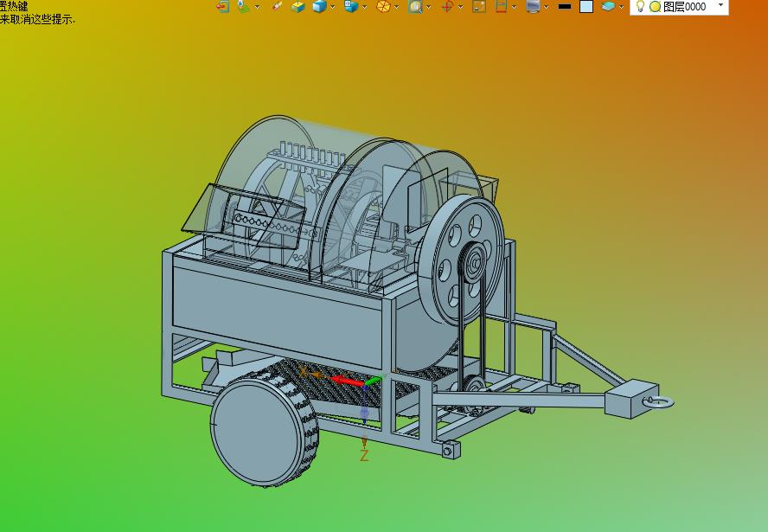The height and width of the screenshot is (532, 768).
Task: Click the yellow circle layer status icon
Action: tap(655, 7)
